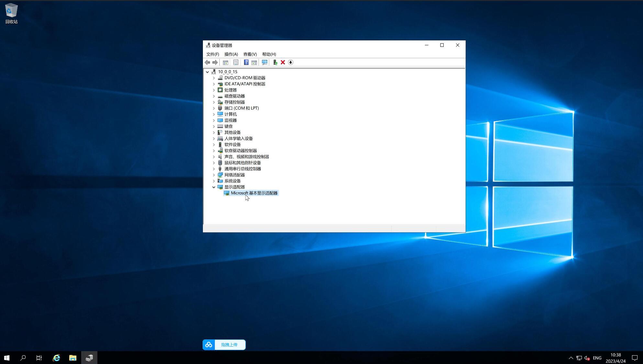Maximize the 设备管理器 window
The image size is (643, 364).
tap(442, 45)
